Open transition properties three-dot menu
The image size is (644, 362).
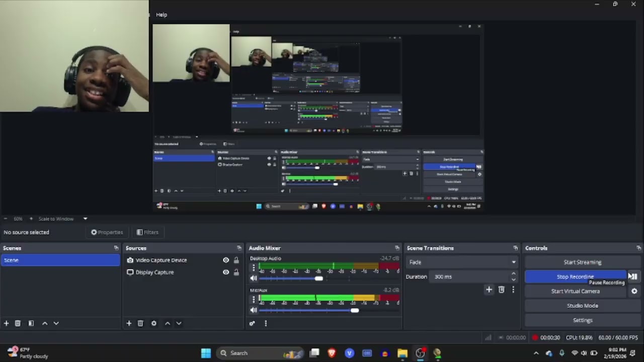pyautogui.click(x=513, y=290)
